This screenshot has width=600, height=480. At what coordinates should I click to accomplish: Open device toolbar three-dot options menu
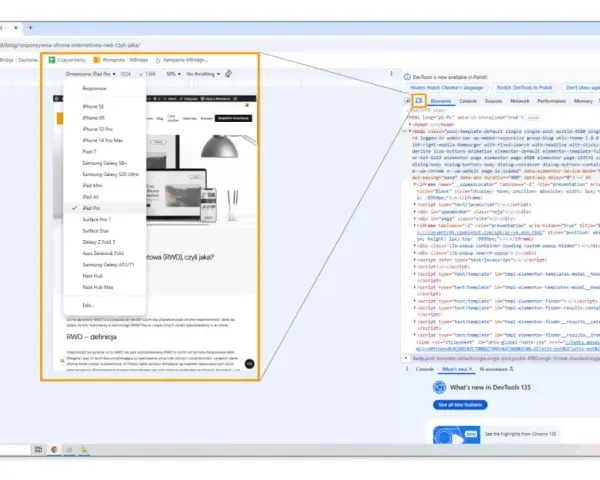tap(391, 73)
